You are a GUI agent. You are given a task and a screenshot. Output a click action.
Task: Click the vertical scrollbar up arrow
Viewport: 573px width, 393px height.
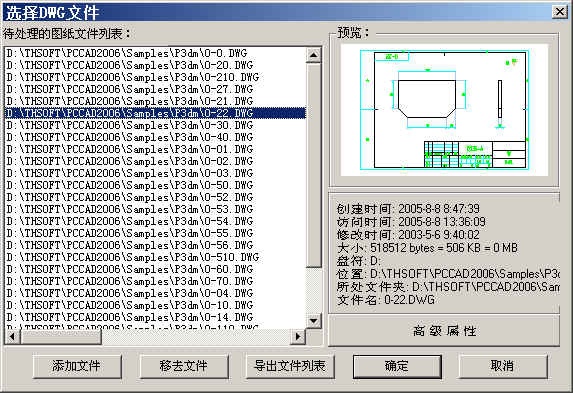tap(314, 55)
